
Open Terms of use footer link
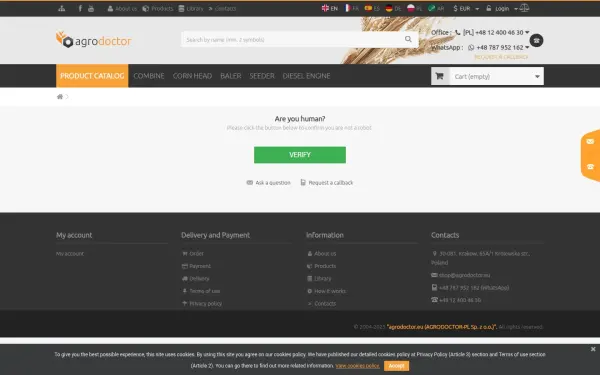click(201, 291)
